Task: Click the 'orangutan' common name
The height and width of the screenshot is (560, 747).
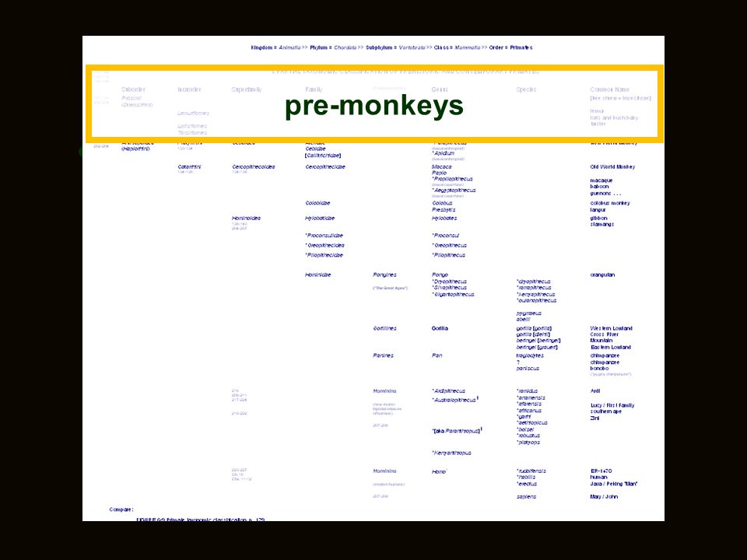Action: (x=602, y=275)
